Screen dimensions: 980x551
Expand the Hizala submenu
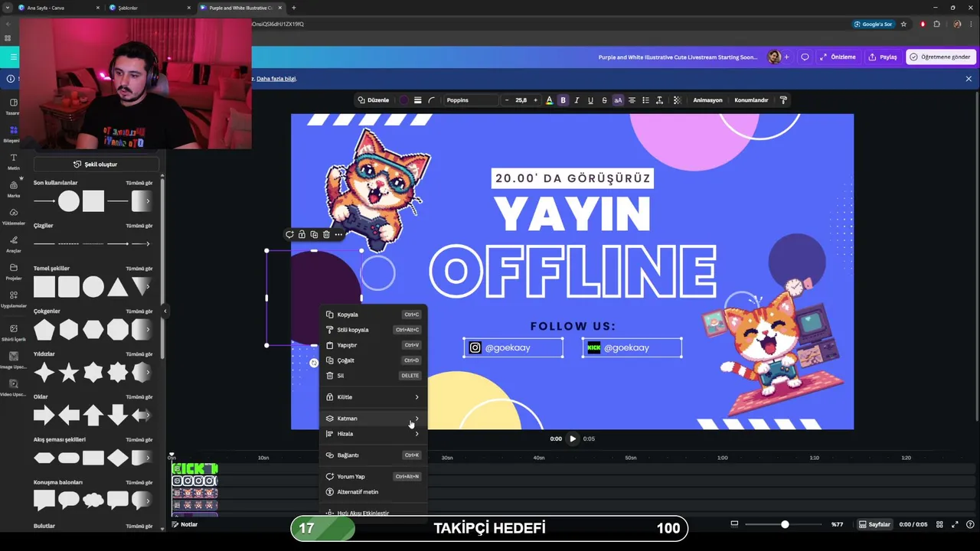click(373, 434)
